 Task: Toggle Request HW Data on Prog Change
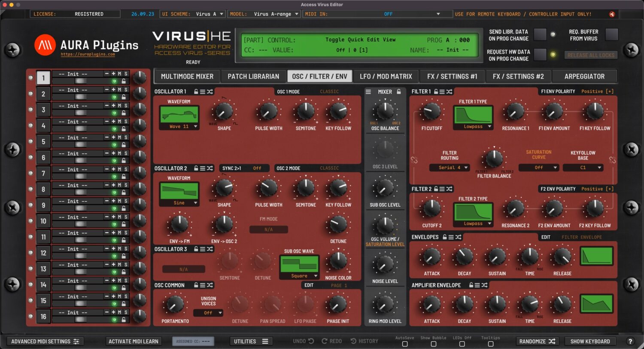[540, 55]
